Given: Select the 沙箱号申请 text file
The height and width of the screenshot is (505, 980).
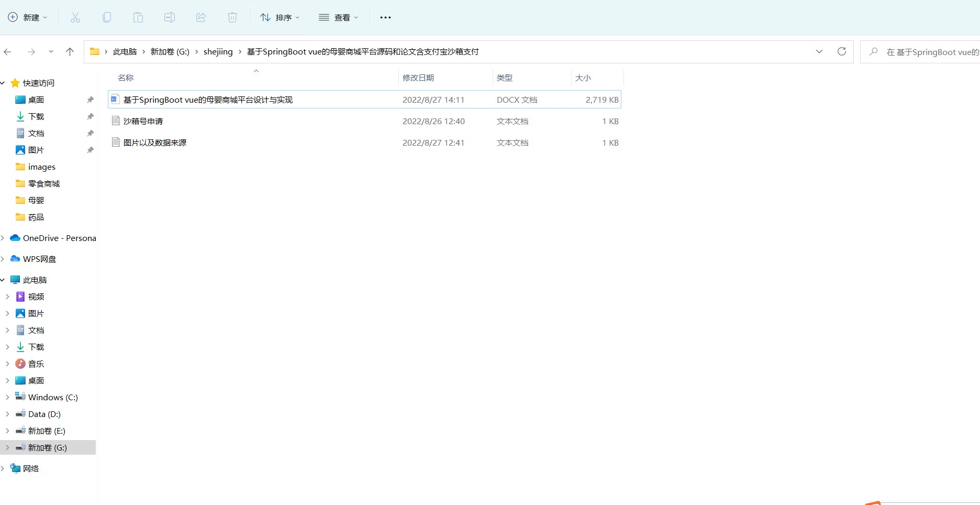Looking at the screenshot, I should click(143, 121).
